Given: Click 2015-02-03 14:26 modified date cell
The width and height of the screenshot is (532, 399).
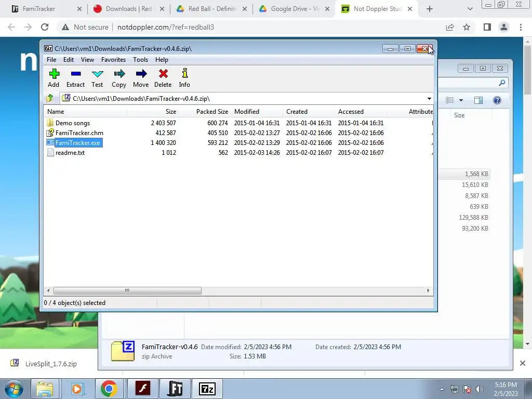Looking at the screenshot, I should (x=257, y=152).
